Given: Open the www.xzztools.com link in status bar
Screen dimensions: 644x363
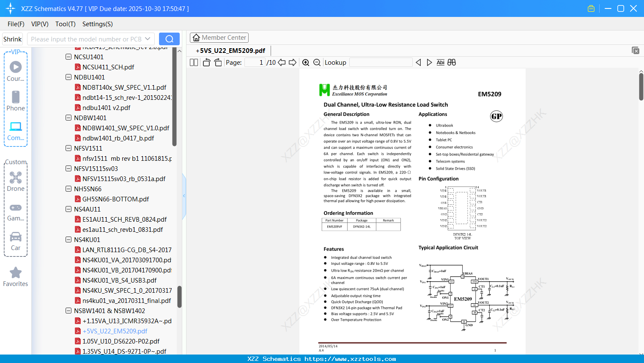Looking at the screenshot, I should 350,359.
